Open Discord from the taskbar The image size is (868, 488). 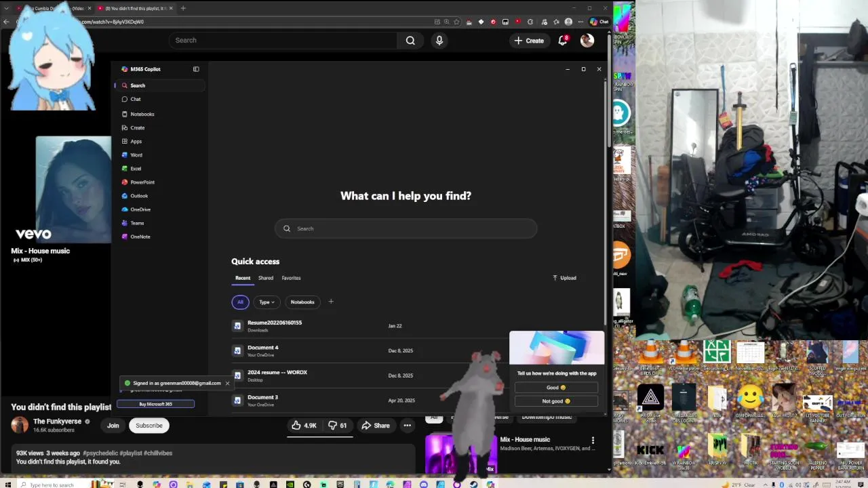point(424,485)
